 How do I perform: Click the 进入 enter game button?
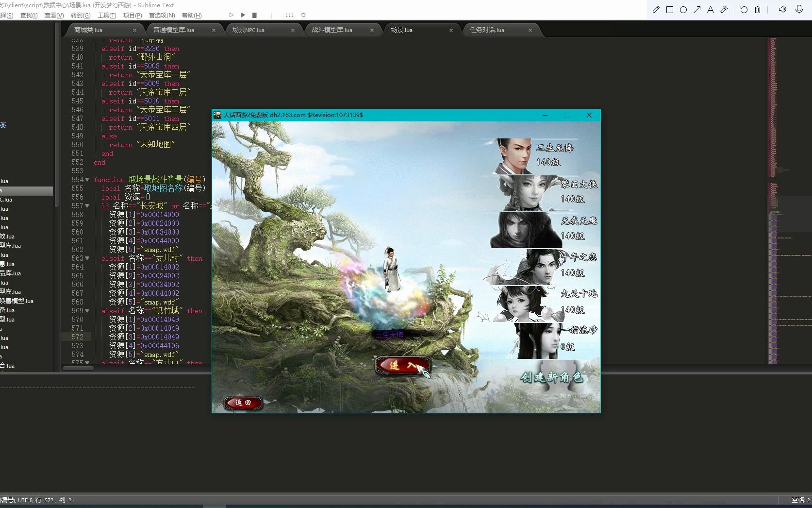click(402, 365)
